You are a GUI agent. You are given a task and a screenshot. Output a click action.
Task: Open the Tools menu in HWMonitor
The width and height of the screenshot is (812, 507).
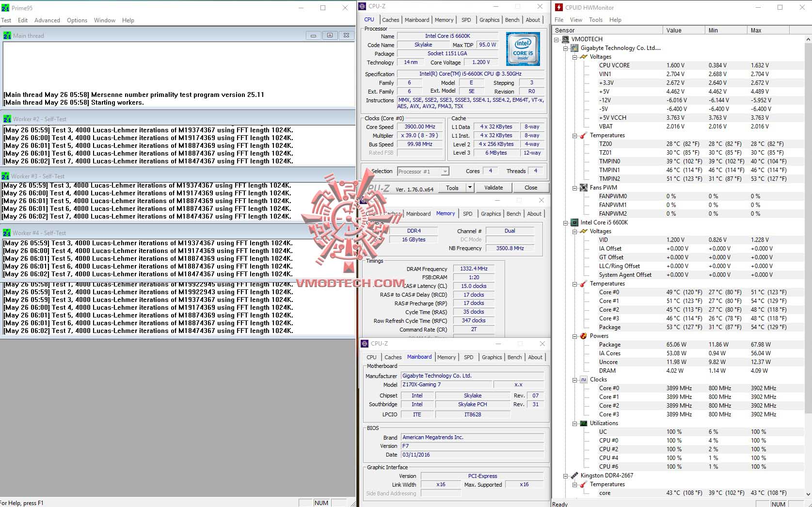596,20
